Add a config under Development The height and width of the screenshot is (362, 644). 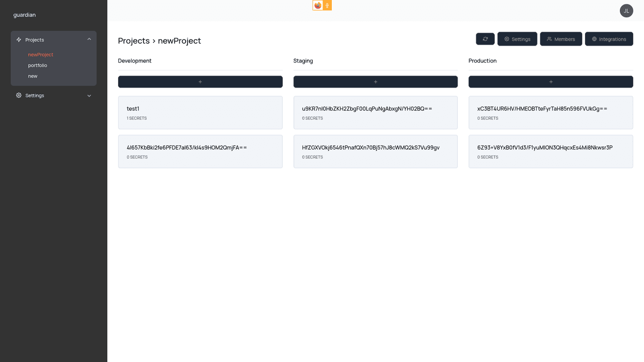(x=200, y=82)
